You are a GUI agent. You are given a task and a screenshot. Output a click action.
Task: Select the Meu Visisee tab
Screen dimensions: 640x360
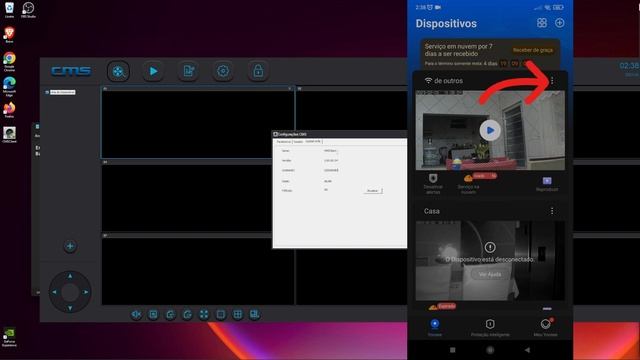[x=545, y=327]
